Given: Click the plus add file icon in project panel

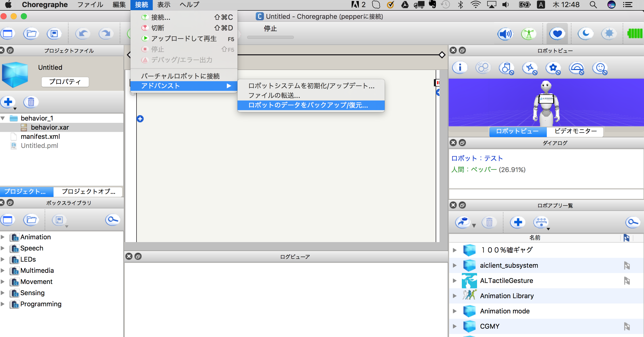Looking at the screenshot, I should (x=8, y=102).
